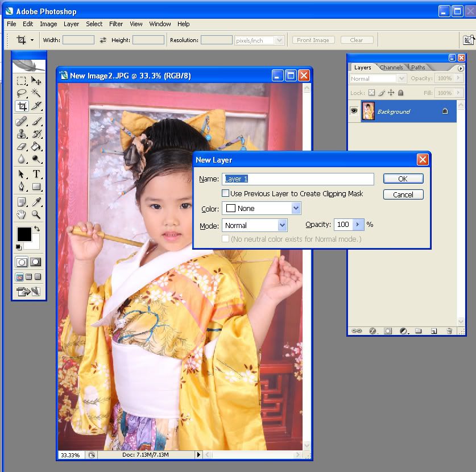Image resolution: width=476 pixels, height=472 pixels.
Task: Open the Filter menu
Action: click(x=116, y=24)
